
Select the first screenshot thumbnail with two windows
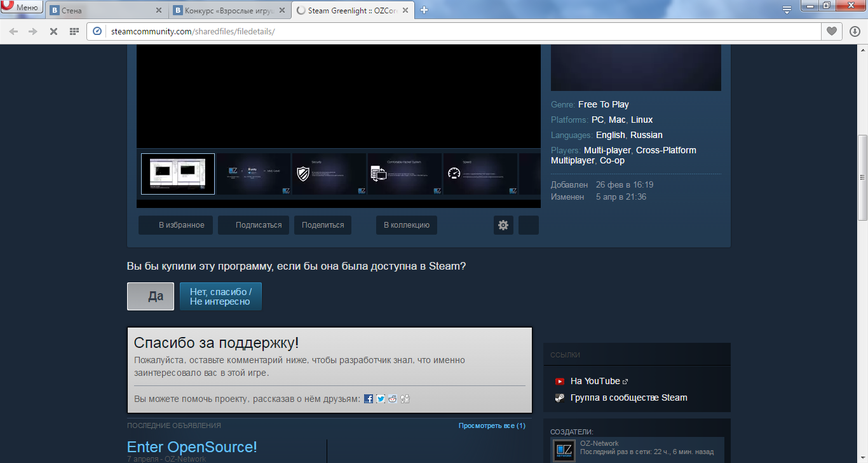point(178,174)
